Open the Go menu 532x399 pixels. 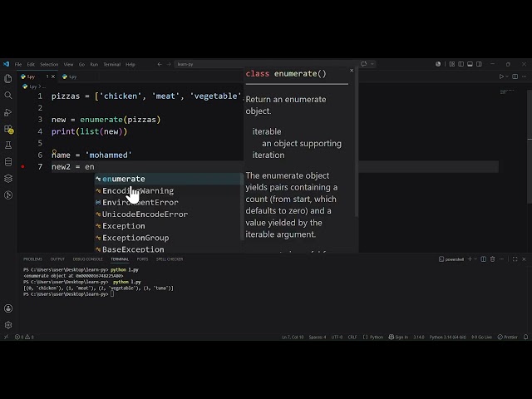81,64
